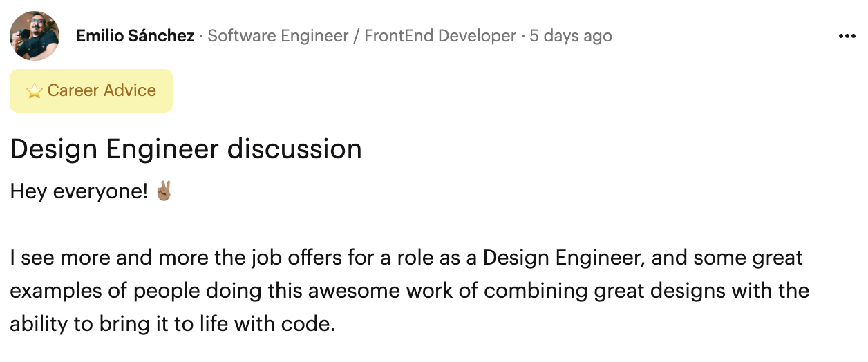Open the 'Design Engineer discussion' post title
The height and width of the screenshot is (362, 868).
pyautogui.click(x=186, y=149)
